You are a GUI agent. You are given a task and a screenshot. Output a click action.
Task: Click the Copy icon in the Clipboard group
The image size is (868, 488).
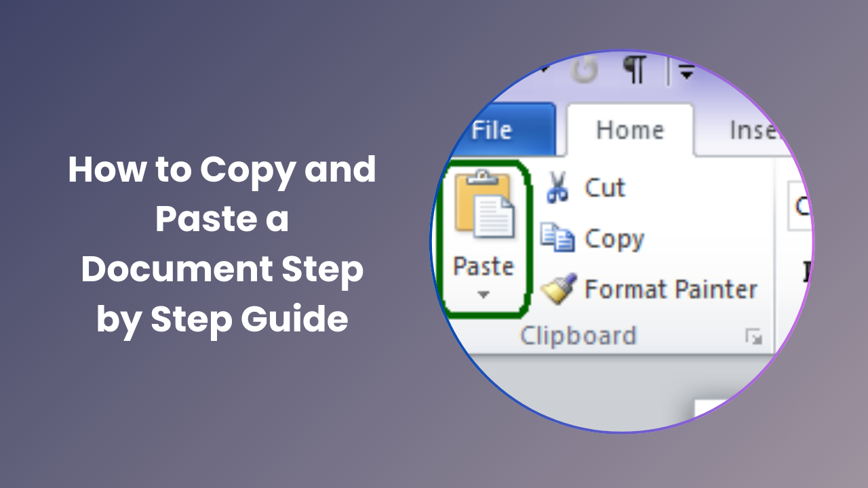(557, 237)
